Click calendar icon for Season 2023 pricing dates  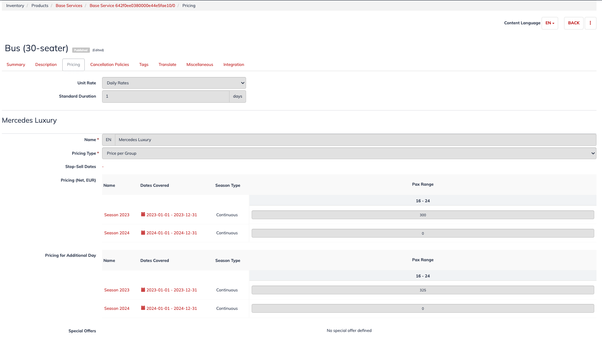(x=143, y=214)
